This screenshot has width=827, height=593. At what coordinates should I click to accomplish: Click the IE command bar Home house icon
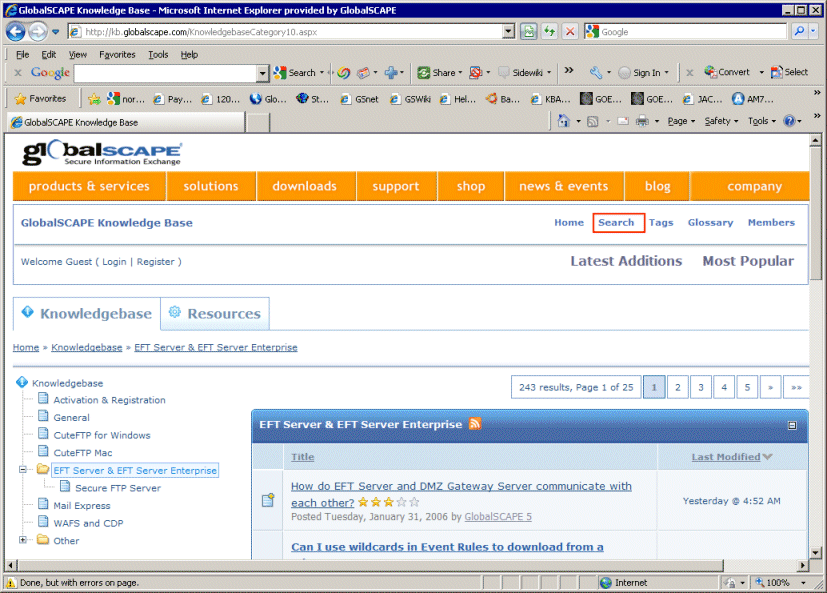(x=563, y=121)
